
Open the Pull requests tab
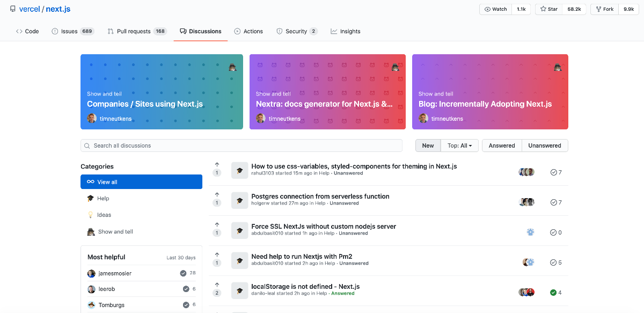pos(137,31)
